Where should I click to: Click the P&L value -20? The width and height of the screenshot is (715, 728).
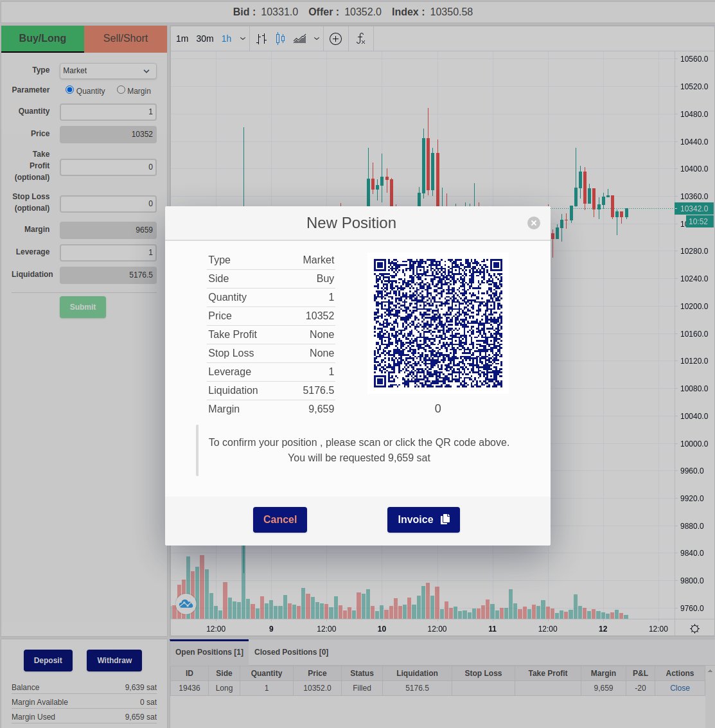click(x=640, y=688)
